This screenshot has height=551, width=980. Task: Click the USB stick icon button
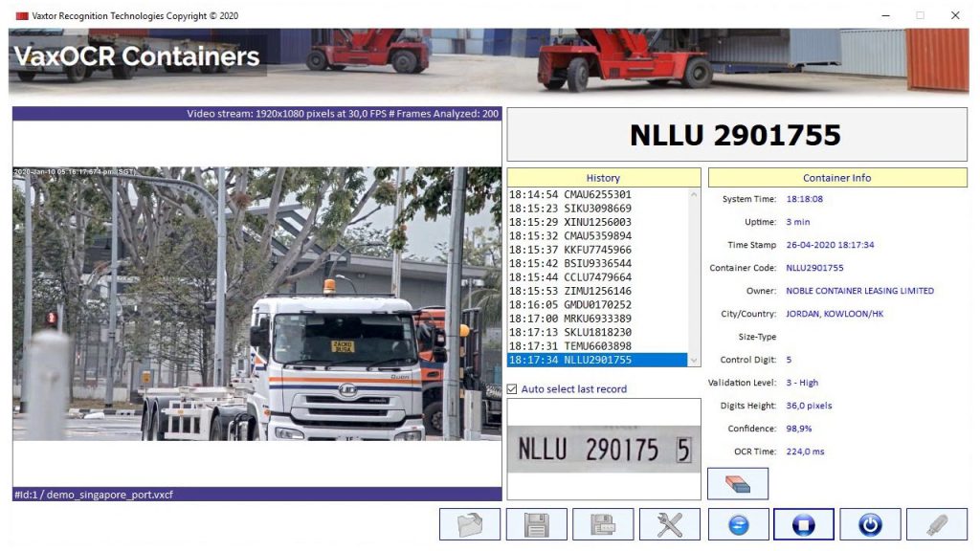pyautogui.click(x=937, y=524)
